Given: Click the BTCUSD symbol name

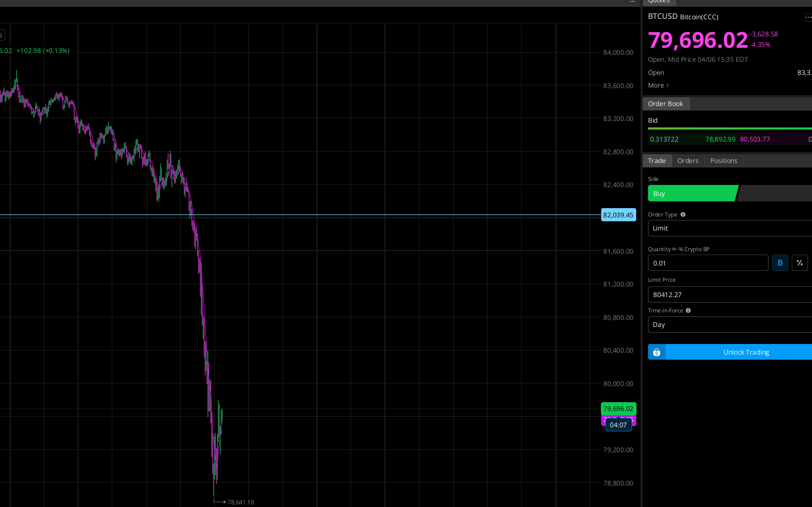Looking at the screenshot, I should (x=663, y=16).
